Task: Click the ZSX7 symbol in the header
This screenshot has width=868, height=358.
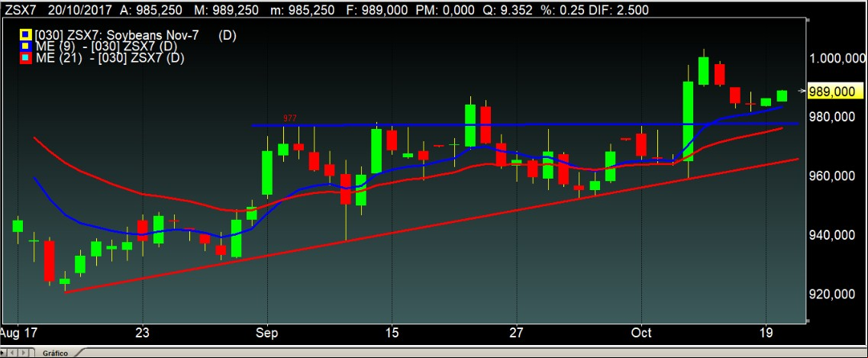Action: click(x=21, y=9)
